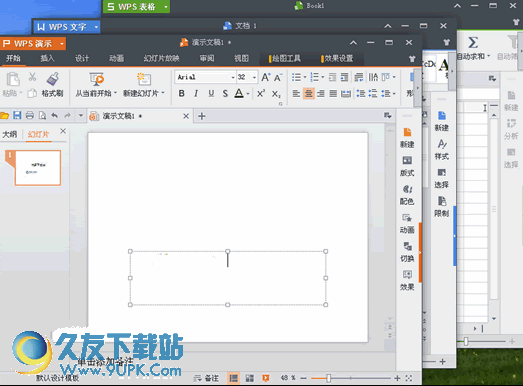The width and height of the screenshot is (523, 386).
Task: Toggle subscript formatting
Action: 276,94
